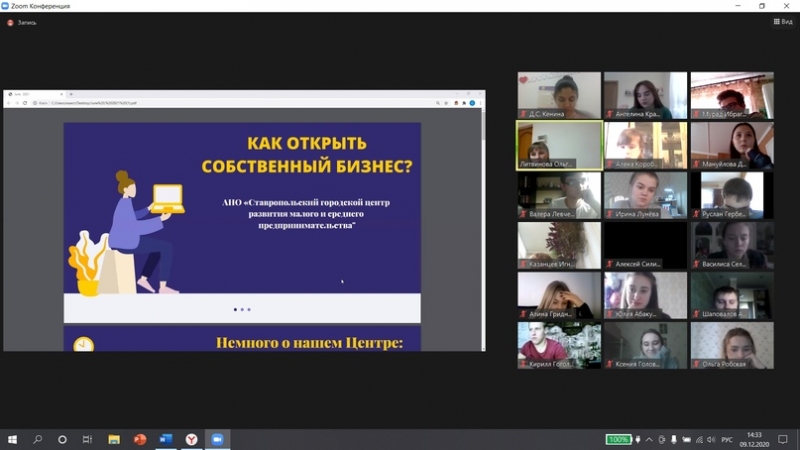Select Ксения Голов... video tile

click(645, 345)
